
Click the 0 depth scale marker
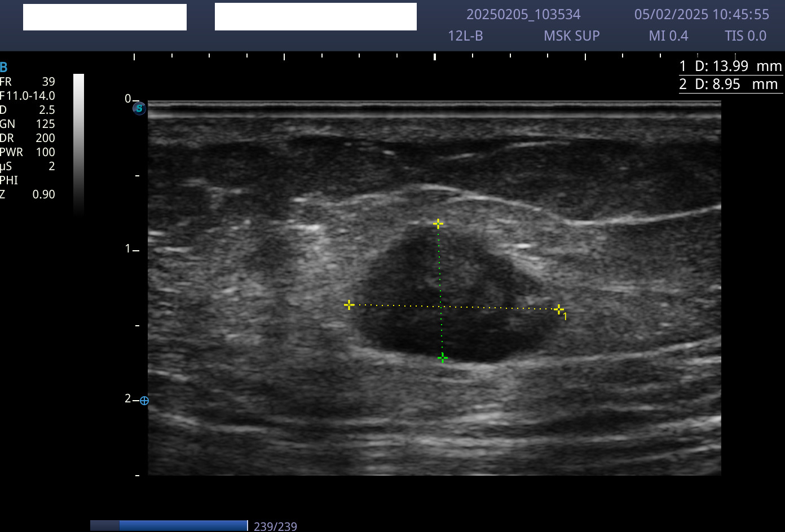click(x=128, y=99)
